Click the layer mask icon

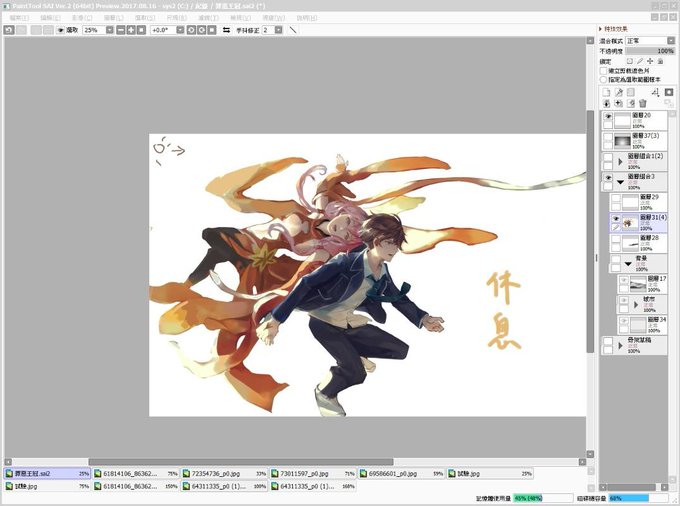click(x=669, y=92)
